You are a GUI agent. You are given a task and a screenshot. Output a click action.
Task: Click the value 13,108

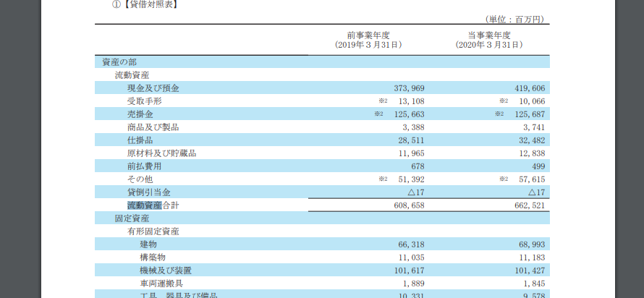point(411,101)
